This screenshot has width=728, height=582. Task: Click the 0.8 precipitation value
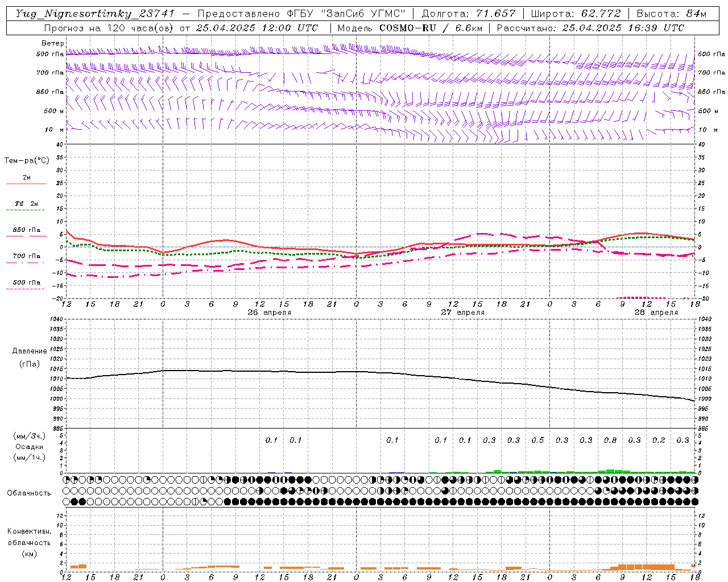click(610, 440)
